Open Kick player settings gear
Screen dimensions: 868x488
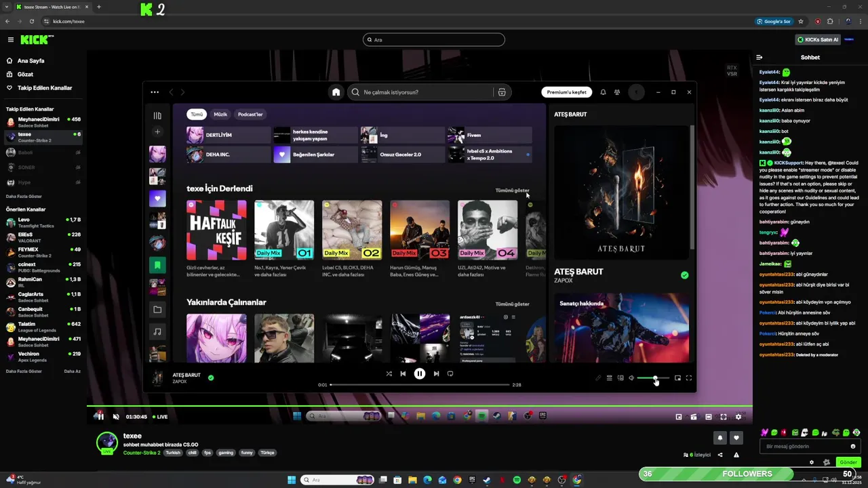point(738,417)
